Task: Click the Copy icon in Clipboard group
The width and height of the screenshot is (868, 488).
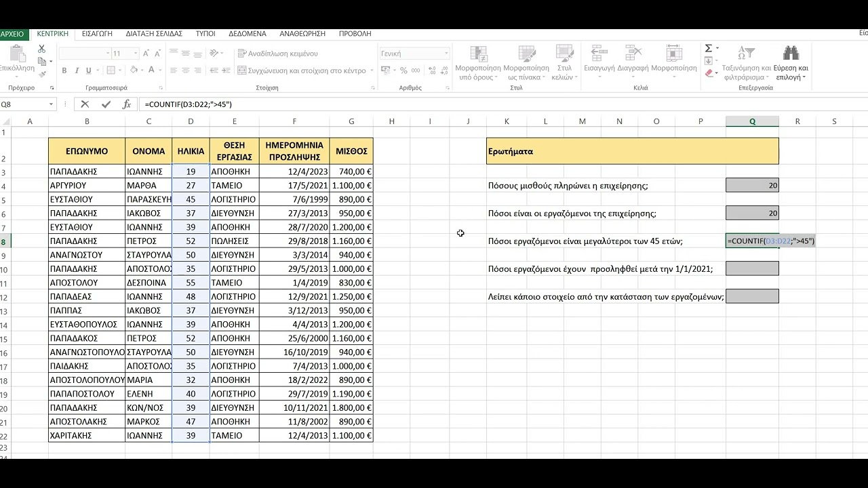Action: pyautogui.click(x=41, y=61)
